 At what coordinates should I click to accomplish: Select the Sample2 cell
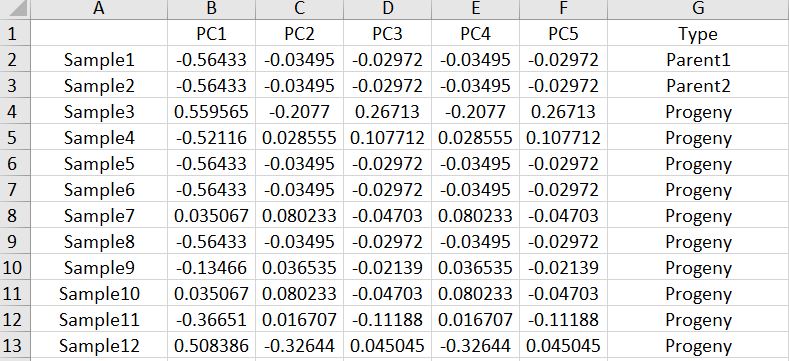[x=99, y=86]
